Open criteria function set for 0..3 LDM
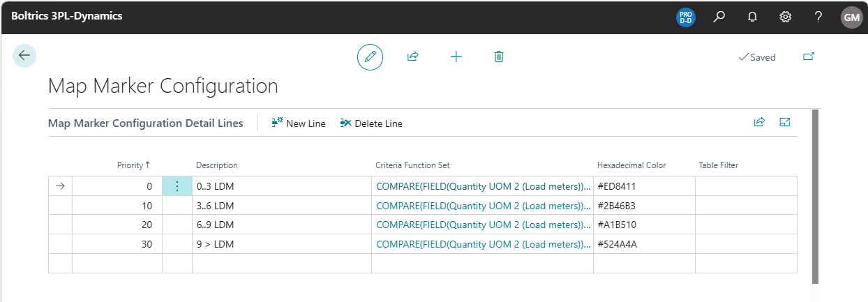This screenshot has height=302, width=868. click(x=483, y=186)
